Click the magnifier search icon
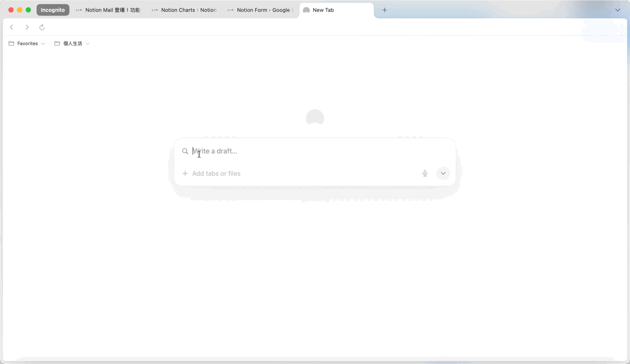 (x=185, y=151)
